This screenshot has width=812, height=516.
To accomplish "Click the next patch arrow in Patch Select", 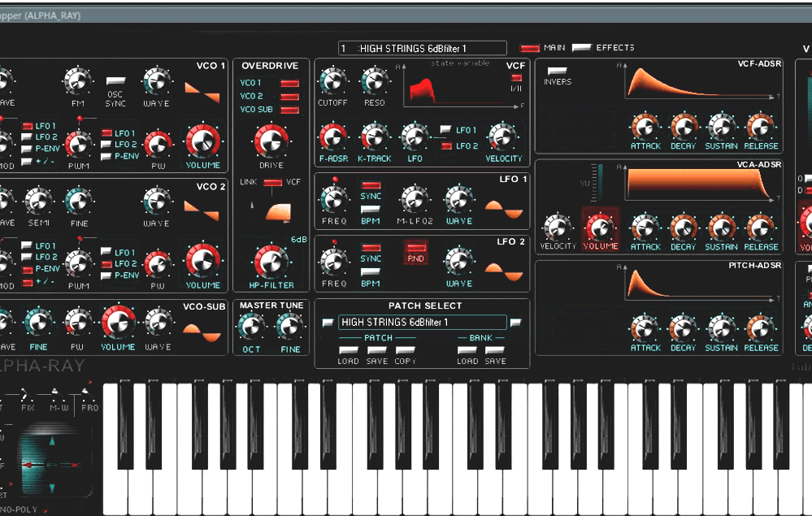I will pyautogui.click(x=515, y=323).
